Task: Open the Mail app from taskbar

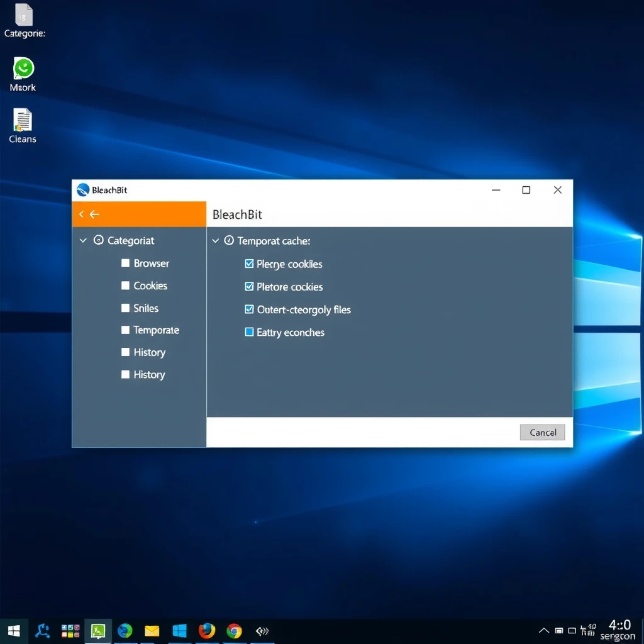Action: (x=152, y=631)
